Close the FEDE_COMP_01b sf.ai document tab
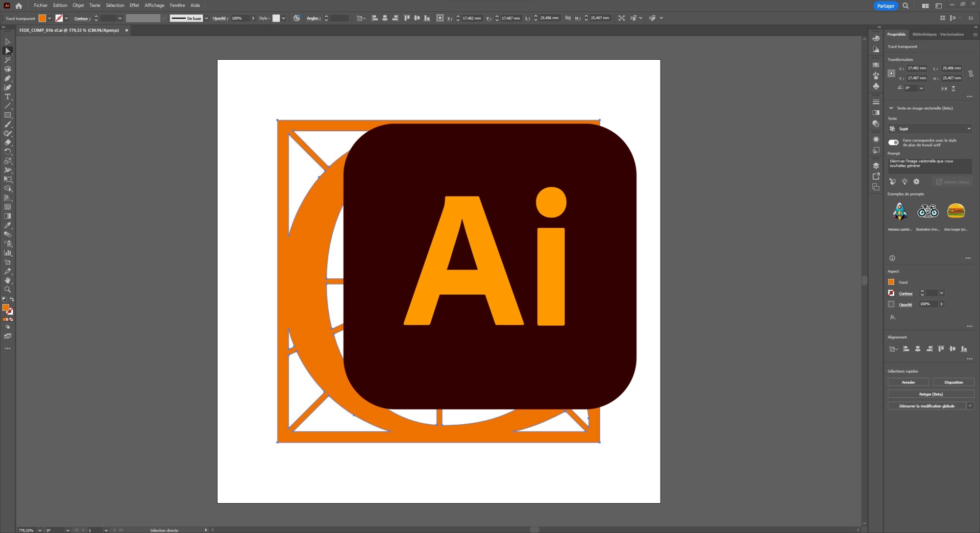This screenshot has width=980, height=533. [x=126, y=30]
